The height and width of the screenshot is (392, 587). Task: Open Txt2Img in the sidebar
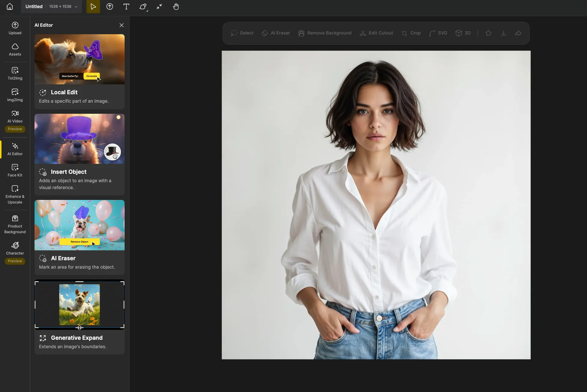pyautogui.click(x=15, y=74)
